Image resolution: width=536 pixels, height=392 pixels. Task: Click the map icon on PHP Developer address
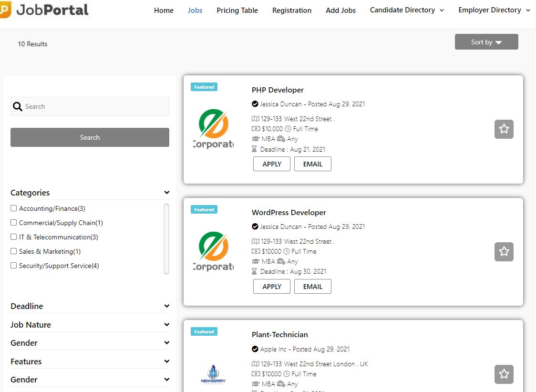coord(256,119)
